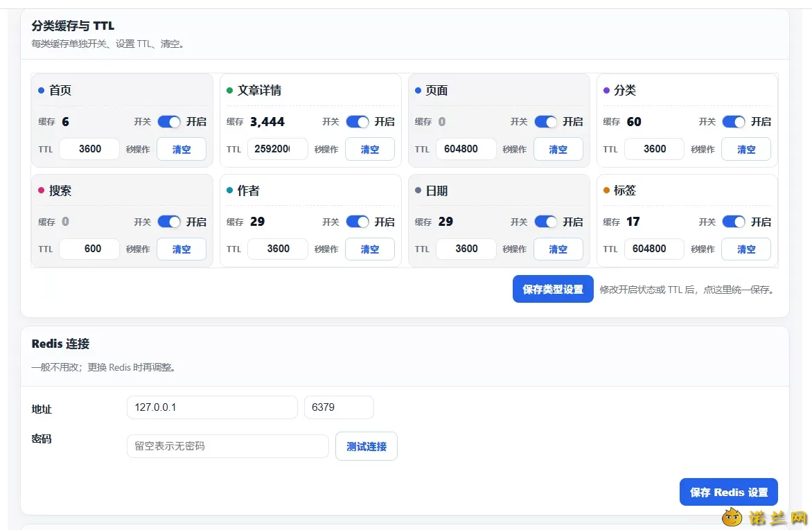
Task: Click the 分类 TTL input field
Action: pos(655,149)
